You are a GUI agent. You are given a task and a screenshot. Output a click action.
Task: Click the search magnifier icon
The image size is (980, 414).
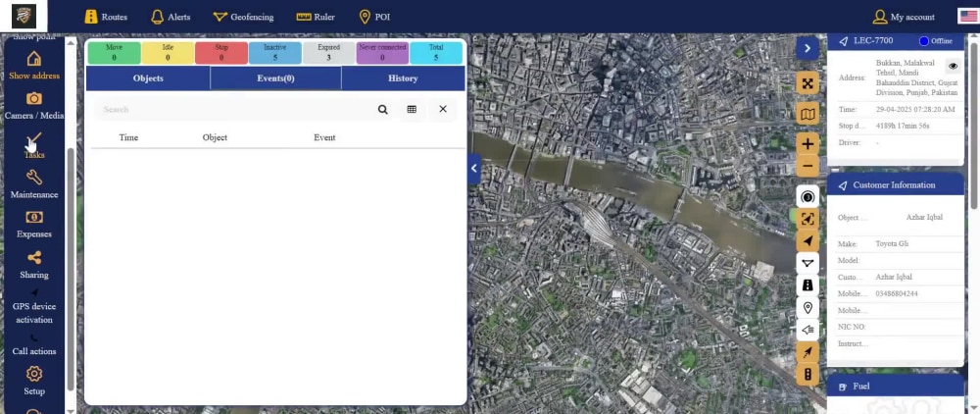382,110
